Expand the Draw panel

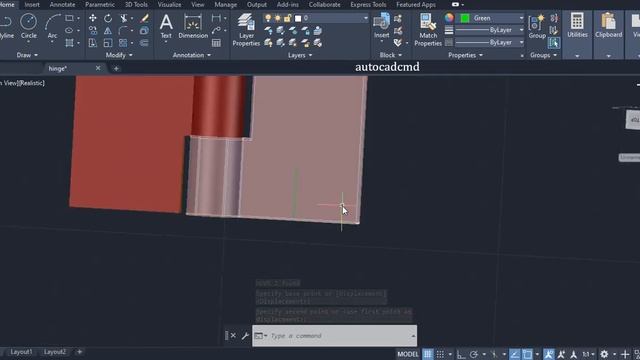(x=27, y=55)
